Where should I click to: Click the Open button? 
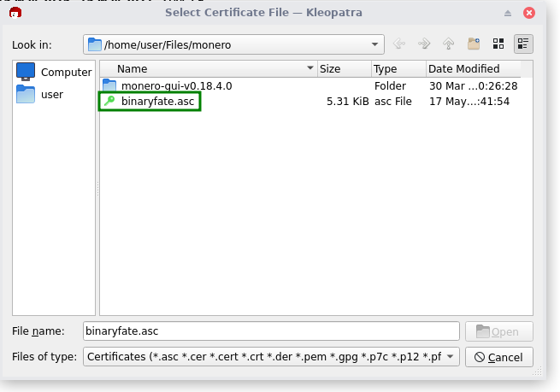499,331
